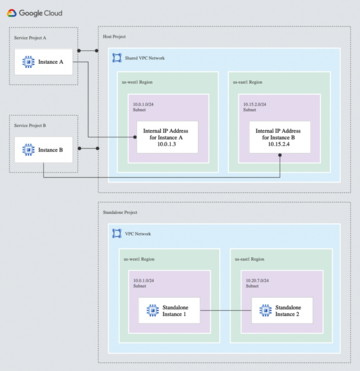Click the Instance B text label

[x=51, y=150]
